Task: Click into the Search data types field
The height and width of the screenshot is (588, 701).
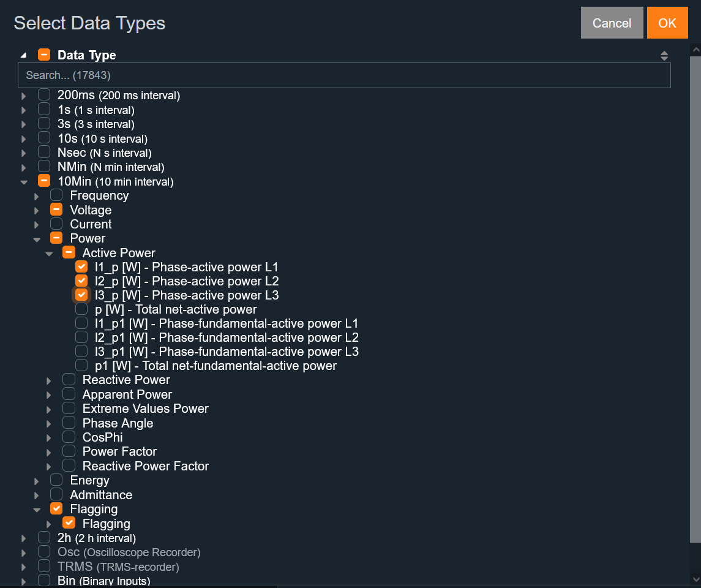Action: point(344,75)
